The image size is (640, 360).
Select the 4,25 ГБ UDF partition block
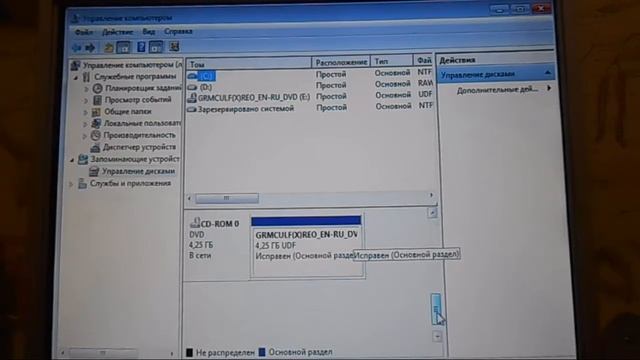(x=307, y=247)
